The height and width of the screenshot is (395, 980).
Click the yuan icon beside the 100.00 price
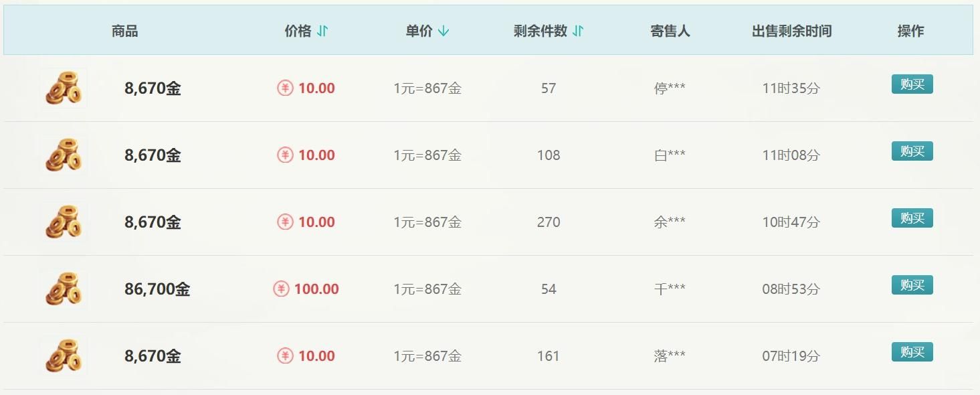click(x=282, y=289)
